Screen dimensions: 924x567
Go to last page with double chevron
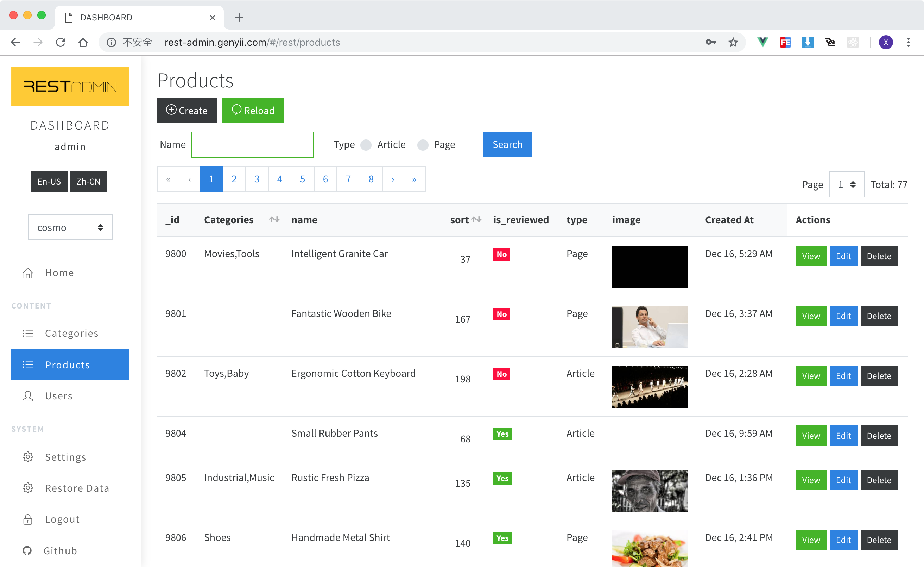(414, 179)
